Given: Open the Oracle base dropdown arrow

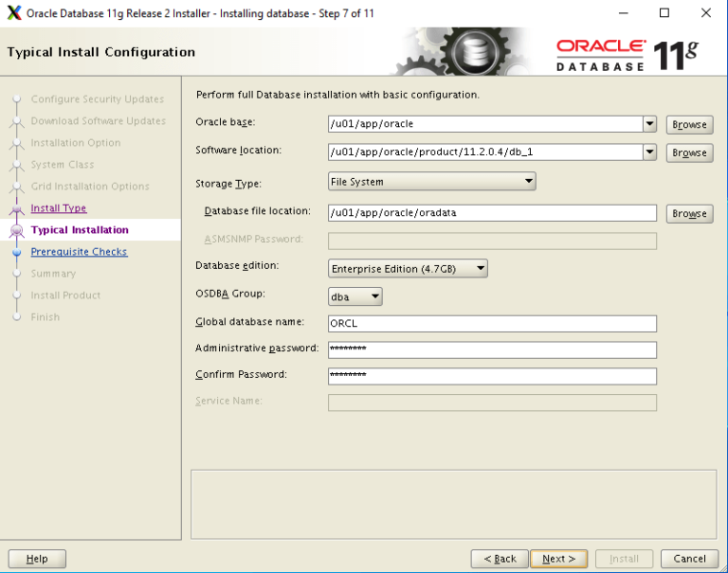Looking at the screenshot, I should [650, 124].
